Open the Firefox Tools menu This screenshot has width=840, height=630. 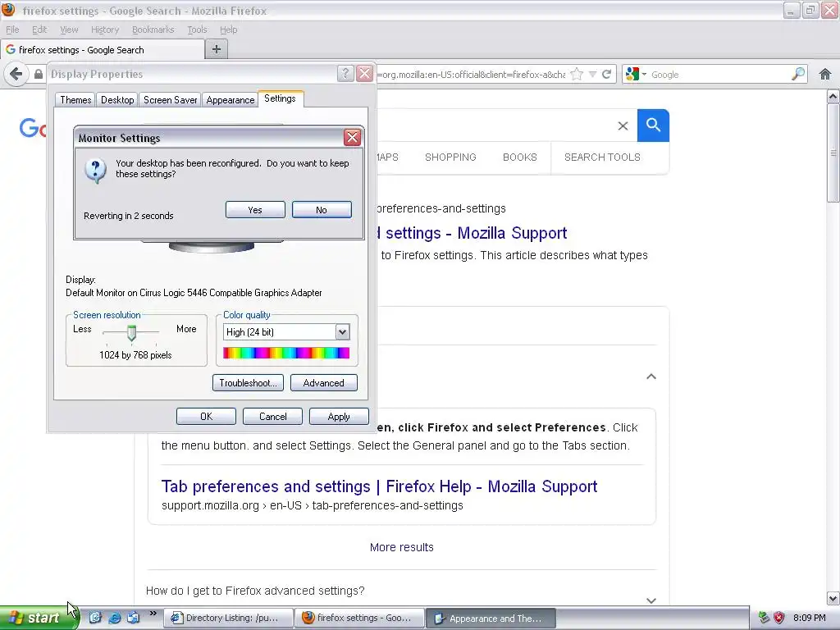(x=197, y=30)
